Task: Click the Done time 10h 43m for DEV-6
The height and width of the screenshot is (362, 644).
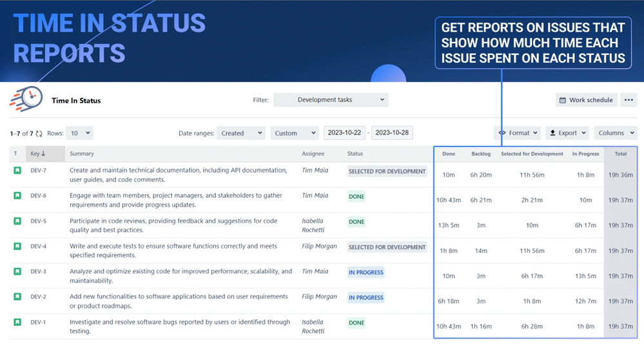Action: [x=449, y=200]
